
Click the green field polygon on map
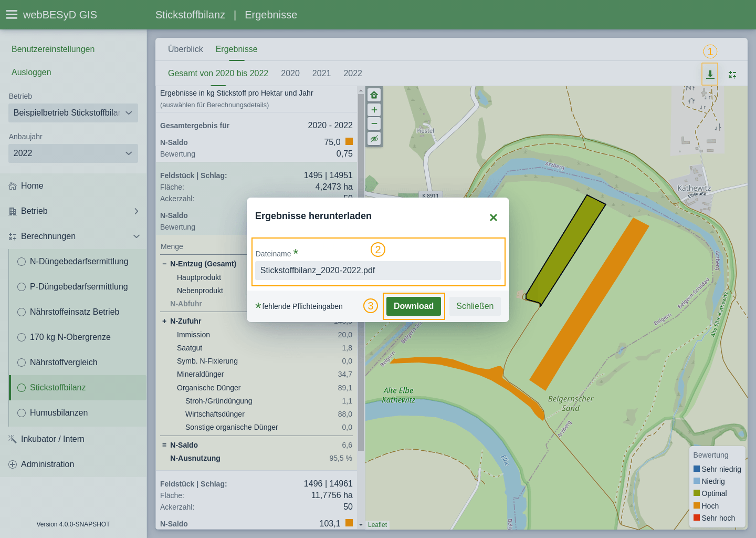(567, 250)
